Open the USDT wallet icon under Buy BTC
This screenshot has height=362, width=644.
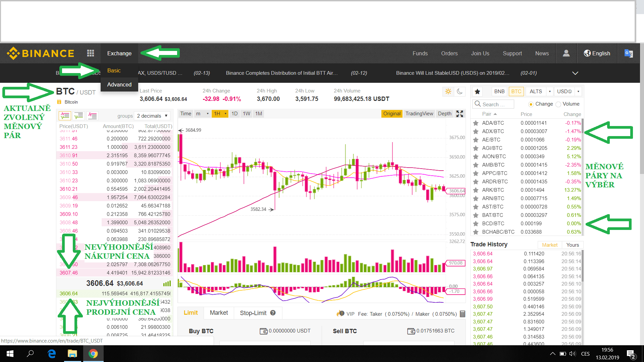coord(264,331)
